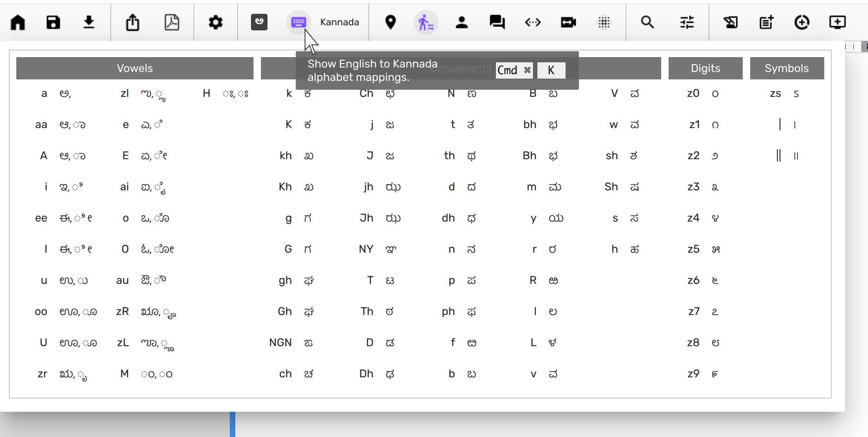Toggle the purple action runner icon
This screenshot has height=437, width=868.
[426, 22]
